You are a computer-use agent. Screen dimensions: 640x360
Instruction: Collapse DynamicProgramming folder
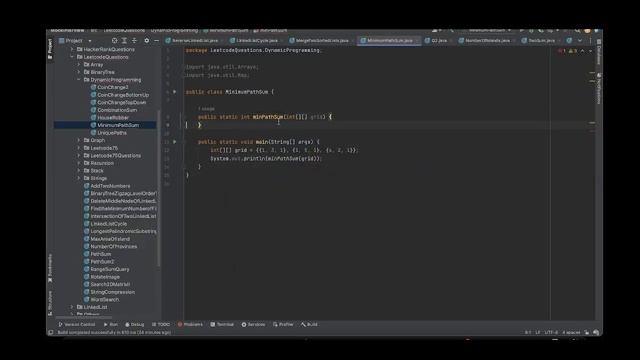[79, 80]
